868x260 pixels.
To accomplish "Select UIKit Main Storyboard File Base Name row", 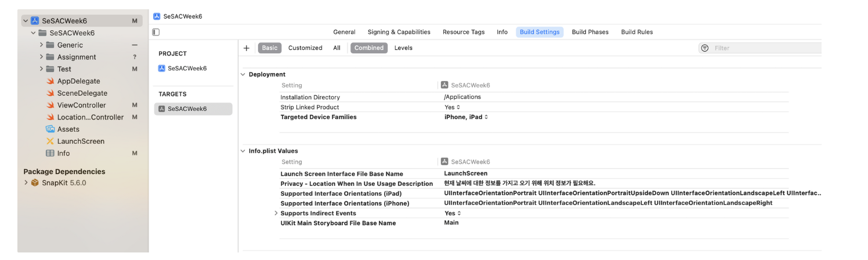I will 534,223.
